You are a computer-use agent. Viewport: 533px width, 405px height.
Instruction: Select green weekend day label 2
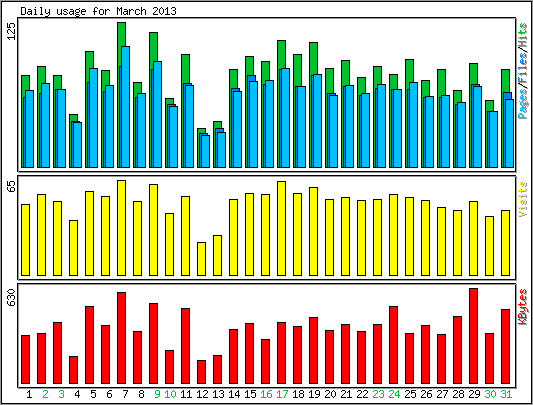point(45,394)
